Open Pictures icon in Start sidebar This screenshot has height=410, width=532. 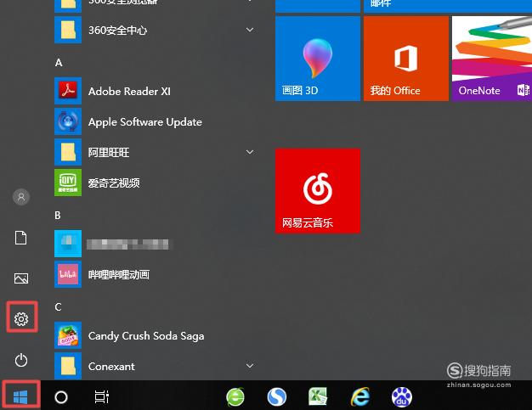(x=21, y=278)
